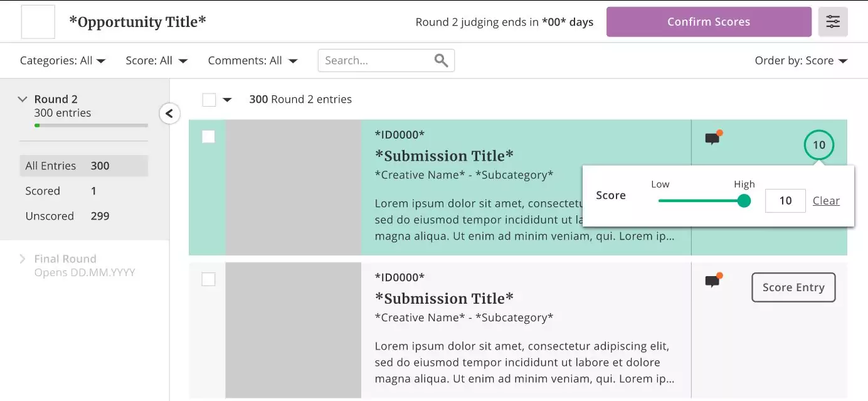868x401 pixels.
Task: Open the Categories: All dropdown
Action: pyautogui.click(x=63, y=61)
